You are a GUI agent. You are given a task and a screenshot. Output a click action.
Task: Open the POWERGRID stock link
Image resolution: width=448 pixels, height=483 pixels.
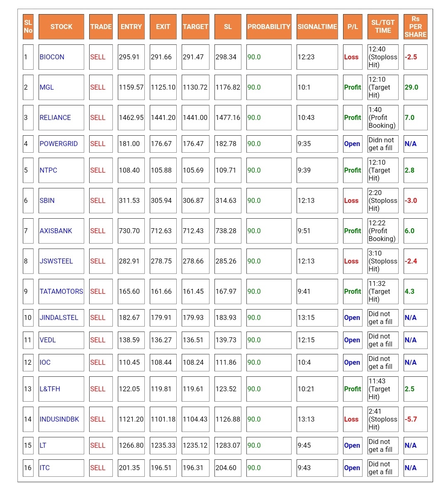[x=59, y=144]
